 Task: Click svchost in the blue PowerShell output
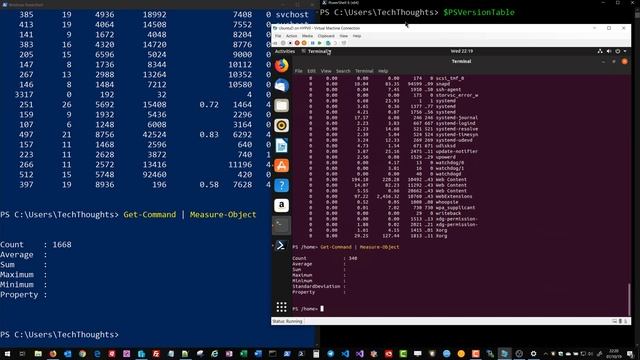(x=292, y=14)
